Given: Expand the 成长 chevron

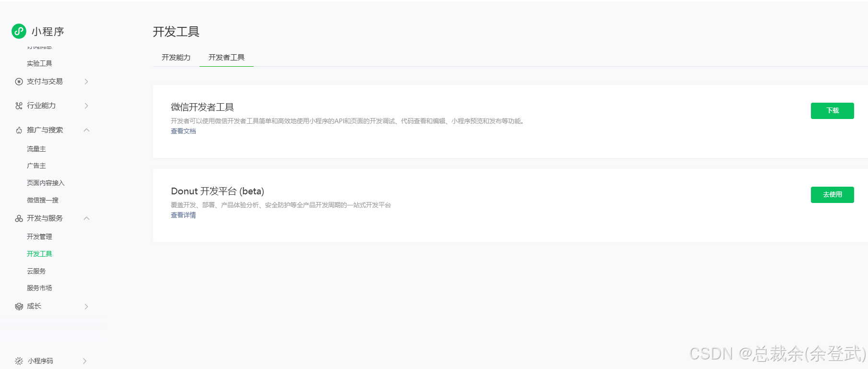Looking at the screenshot, I should 86,306.
